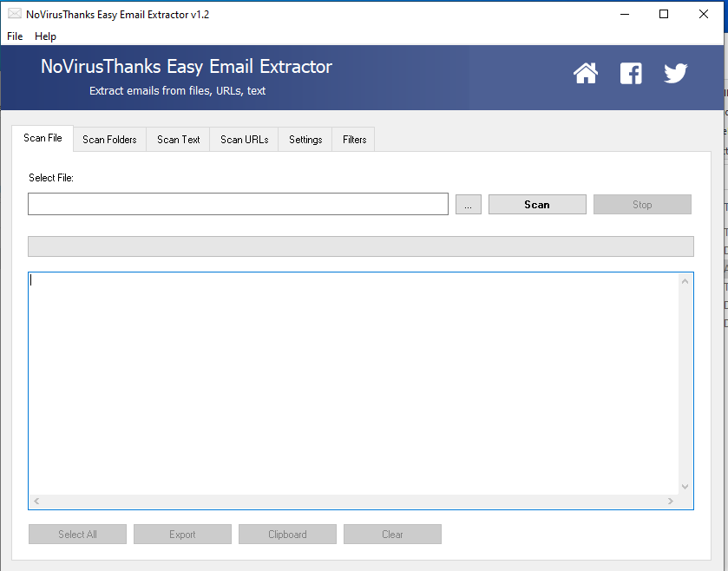
Task: Click the results scroll up arrow
Action: click(x=685, y=281)
